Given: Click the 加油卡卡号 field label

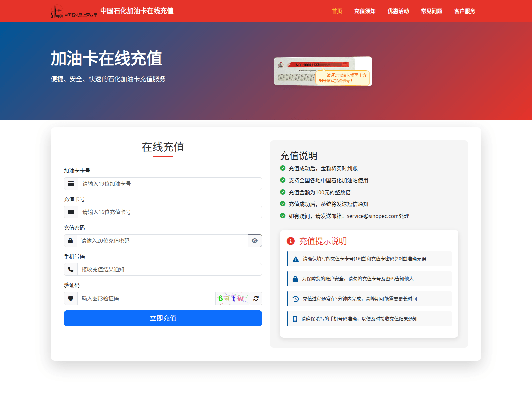Looking at the screenshot, I should 77,171.
